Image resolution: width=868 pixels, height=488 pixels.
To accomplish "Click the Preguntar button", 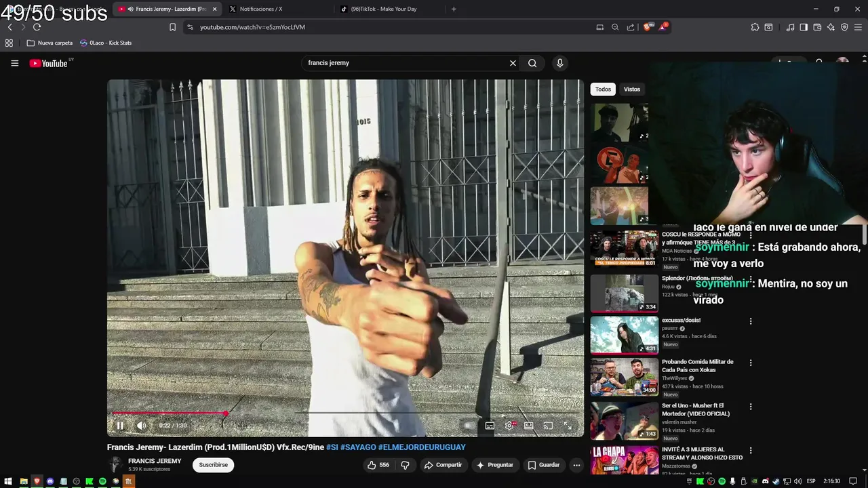I will tap(495, 465).
